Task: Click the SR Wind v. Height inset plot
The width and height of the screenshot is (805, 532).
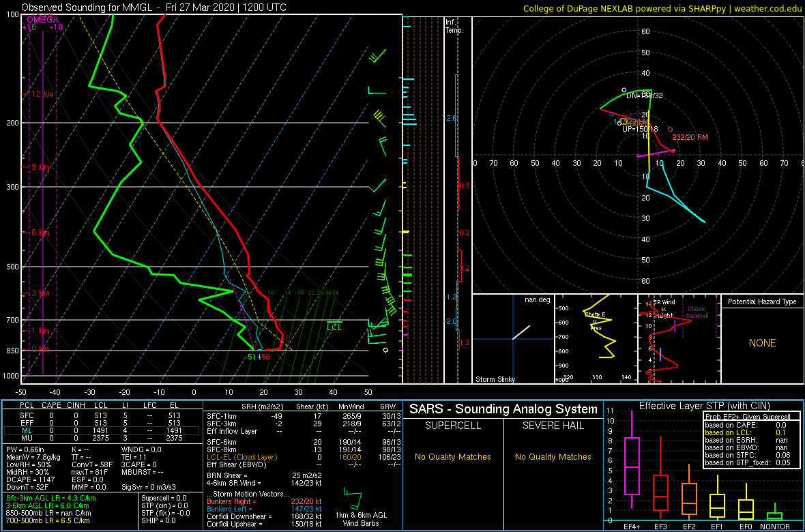Action: tap(679, 339)
